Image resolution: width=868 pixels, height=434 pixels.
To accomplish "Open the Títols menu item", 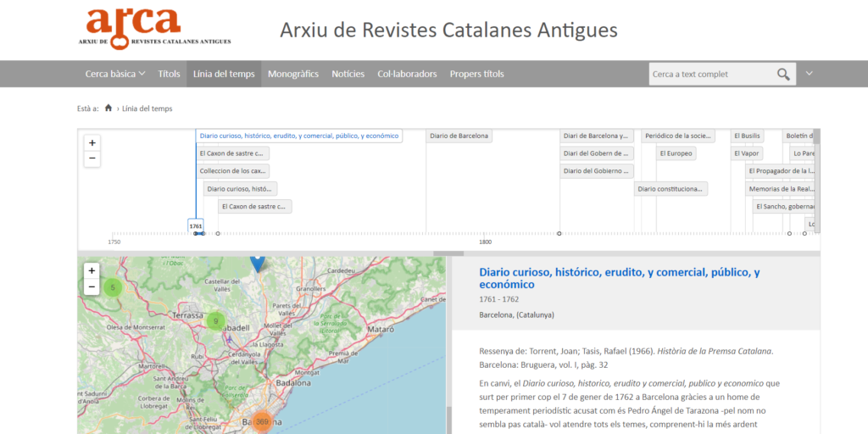I will pyautogui.click(x=169, y=74).
